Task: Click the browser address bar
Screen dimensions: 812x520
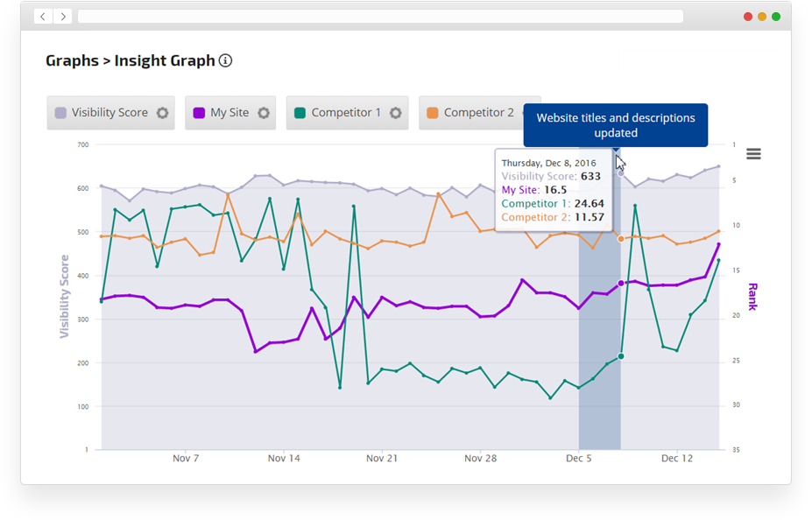Action: coord(380,17)
